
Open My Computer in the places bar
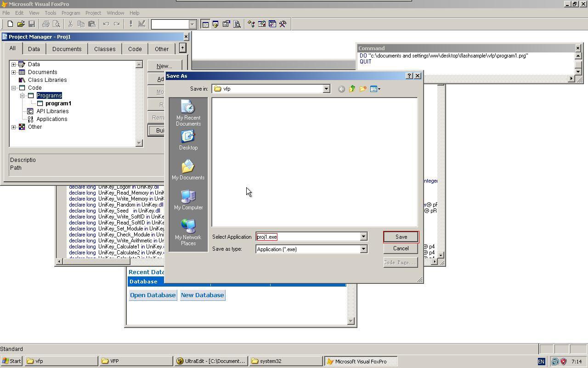click(188, 200)
